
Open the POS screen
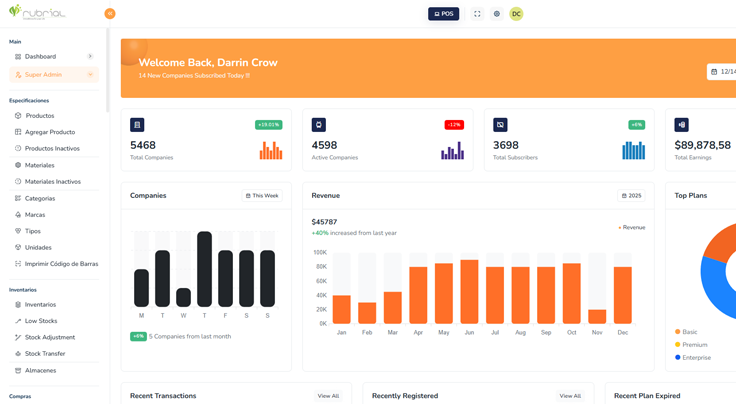coord(443,14)
